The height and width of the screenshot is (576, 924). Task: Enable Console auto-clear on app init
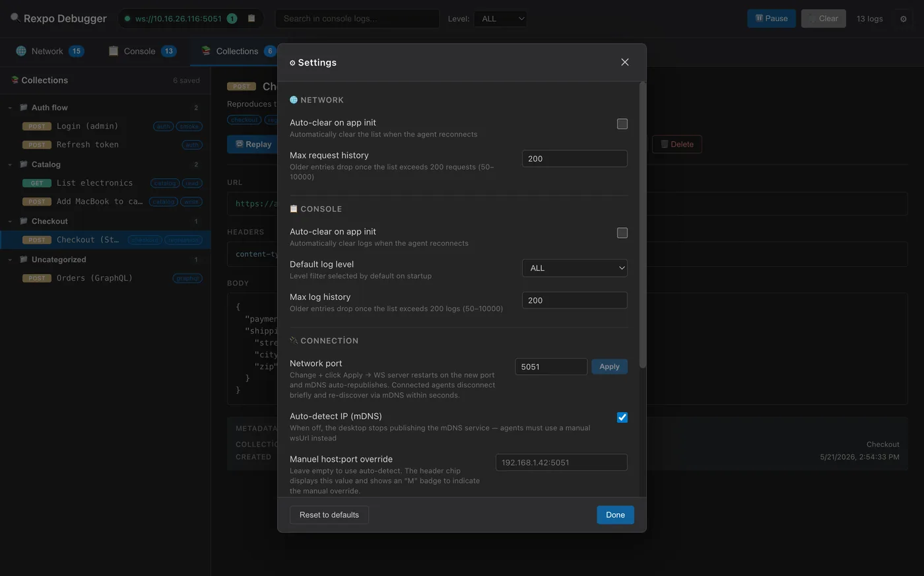pyautogui.click(x=622, y=233)
